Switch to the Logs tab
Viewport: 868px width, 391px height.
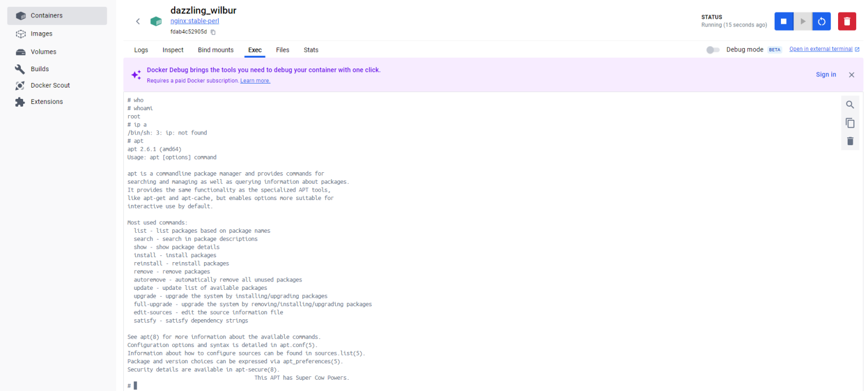pyautogui.click(x=141, y=50)
